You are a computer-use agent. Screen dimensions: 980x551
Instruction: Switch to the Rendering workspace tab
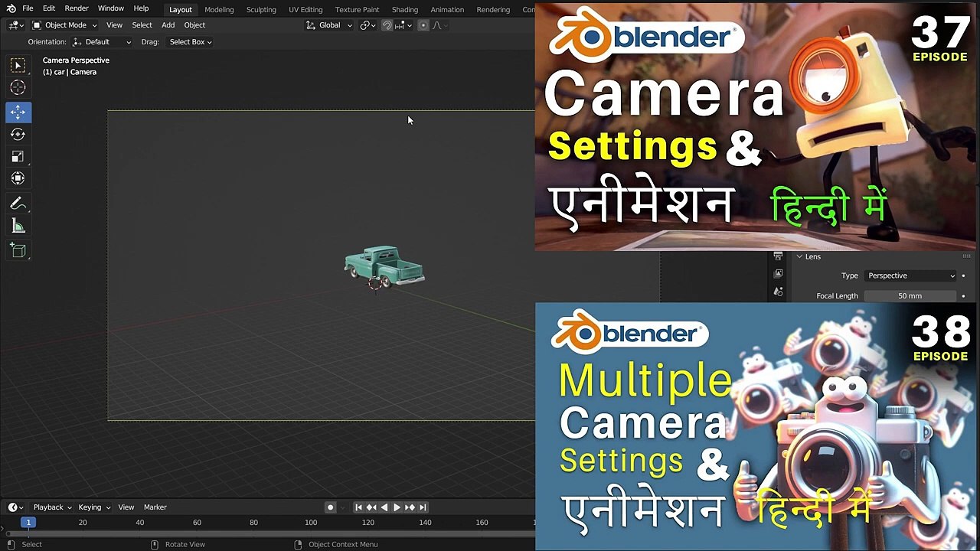point(493,10)
